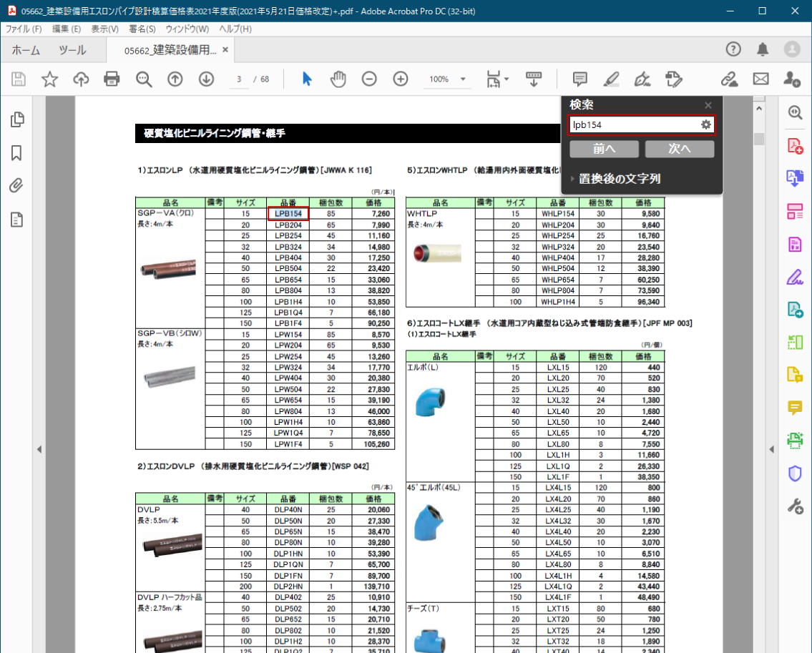Print the document
812x653 pixels.
(112, 79)
